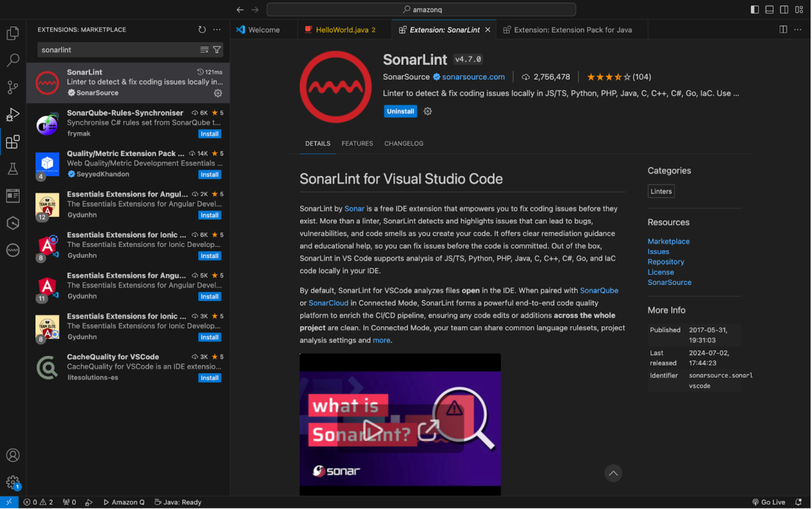The width and height of the screenshot is (812, 509).
Task: Uninstall the SonarLint extension
Action: [x=400, y=111]
